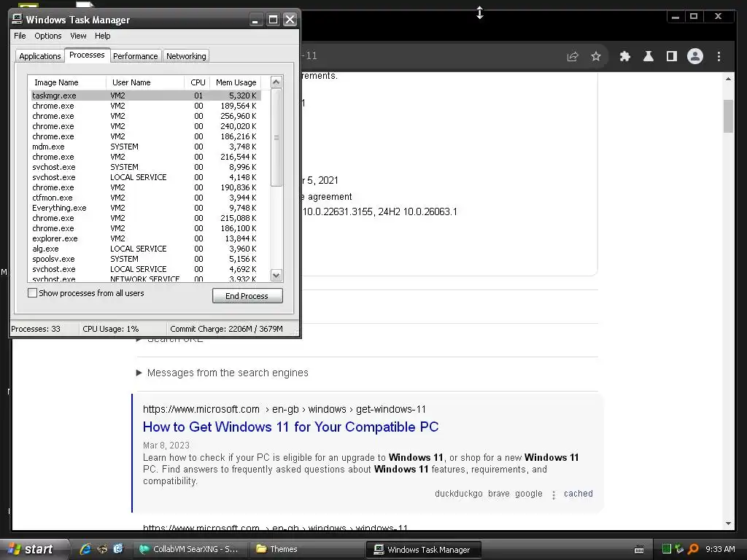747x560 pixels.
Task: Click the microsoft.com get-windows-11 URL
Action: (285, 409)
